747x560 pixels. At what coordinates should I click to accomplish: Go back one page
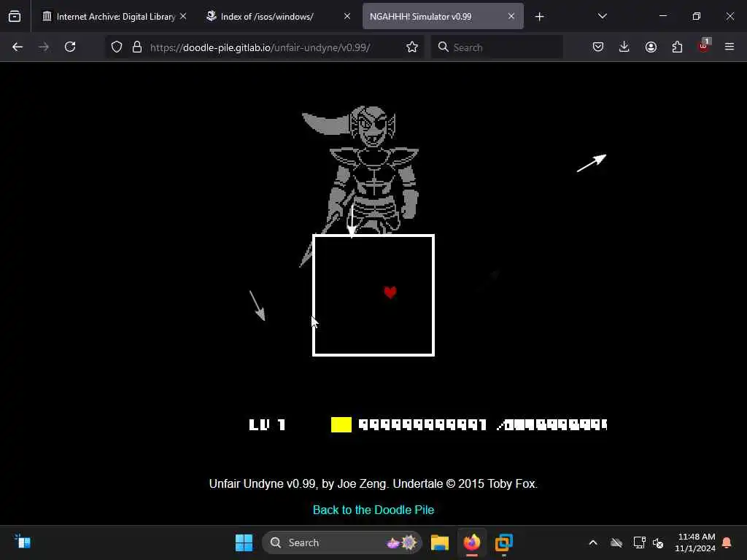18,47
